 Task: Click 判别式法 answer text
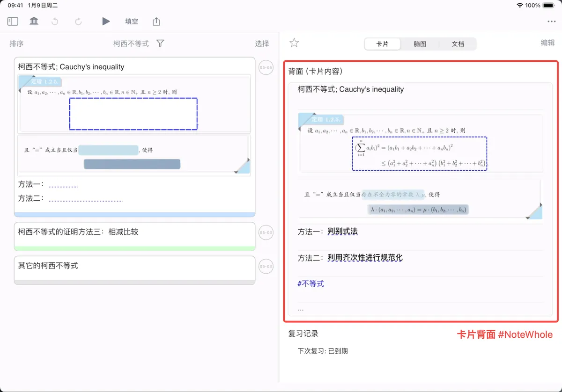(x=343, y=232)
